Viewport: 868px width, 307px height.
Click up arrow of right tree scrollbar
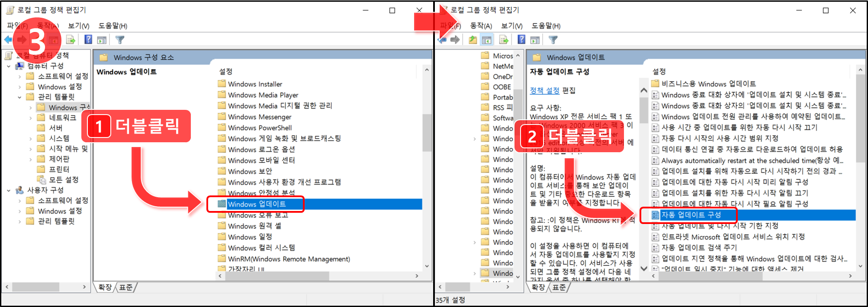(518, 56)
